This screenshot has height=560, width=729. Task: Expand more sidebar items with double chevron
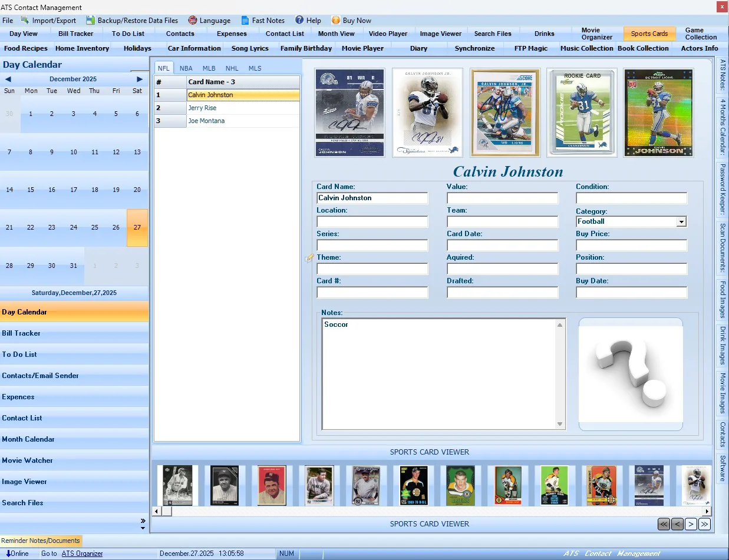[x=143, y=521]
